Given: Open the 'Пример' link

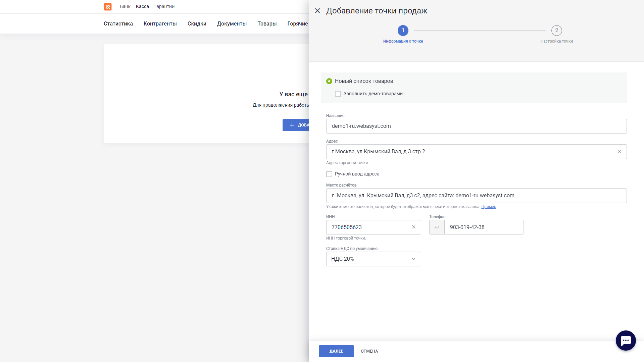Looking at the screenshot, I should pyautogui.click(x=489, y=207).
